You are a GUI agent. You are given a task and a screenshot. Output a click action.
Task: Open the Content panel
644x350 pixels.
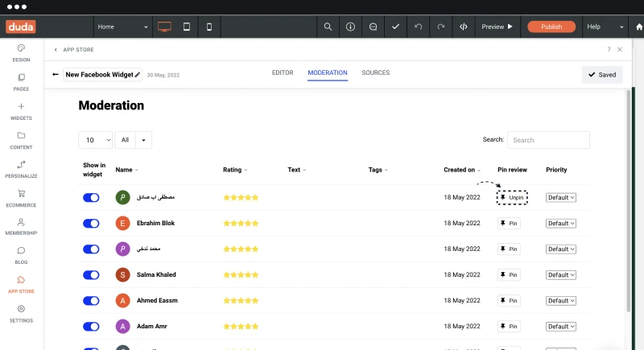click(21, 141)
